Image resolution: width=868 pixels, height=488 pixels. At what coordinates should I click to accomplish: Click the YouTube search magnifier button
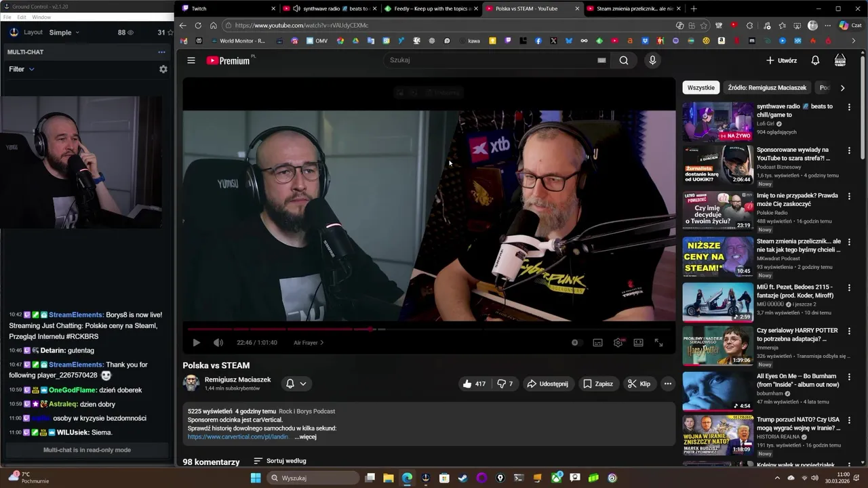[x=624, y=60]
